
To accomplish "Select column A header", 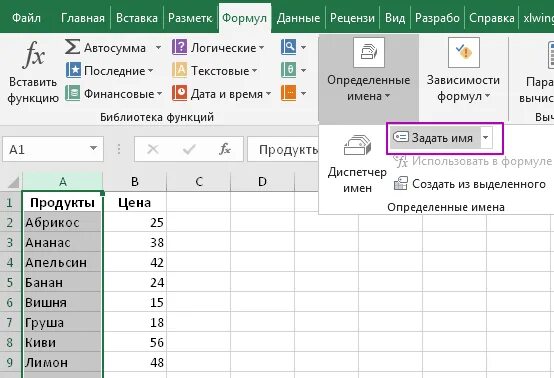I will tap(63, 182).
